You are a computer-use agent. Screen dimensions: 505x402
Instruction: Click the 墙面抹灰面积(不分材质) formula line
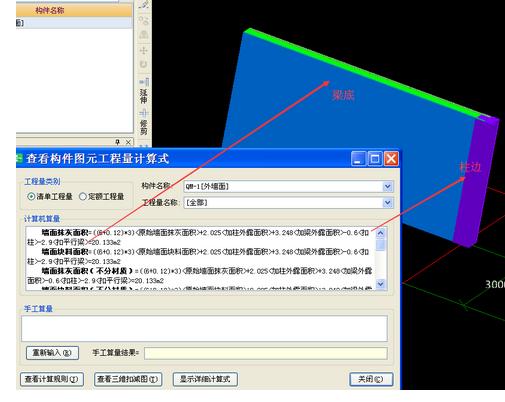tap(200, 275)
